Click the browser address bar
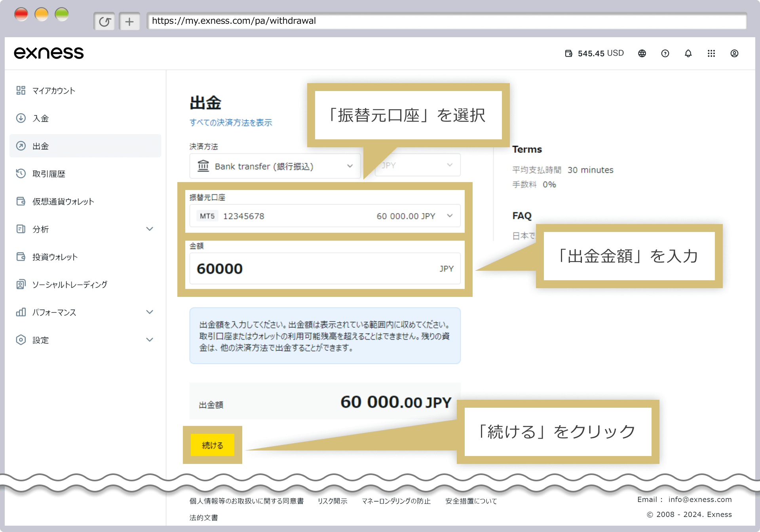Image resolution: width=760 pixels, height=532 pixels. [x=446, y=21]
